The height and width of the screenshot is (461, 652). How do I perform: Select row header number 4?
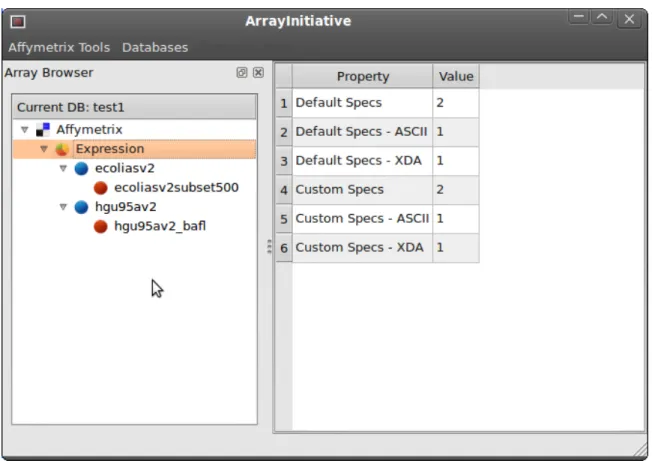pyautogui.click(x=284, y=190)
